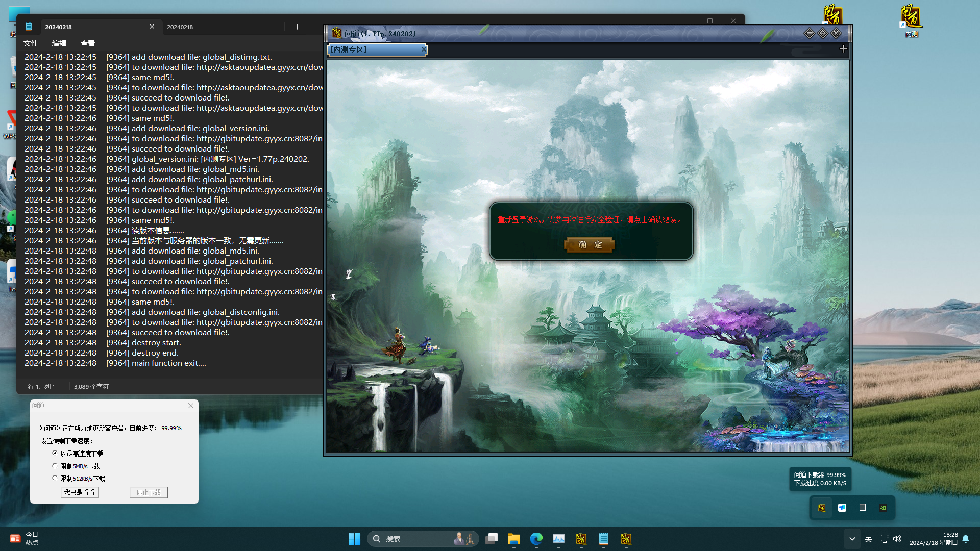Click the first 问道 taskbar icon
This screenshot has height=551, width=980.
coord(581,539)
